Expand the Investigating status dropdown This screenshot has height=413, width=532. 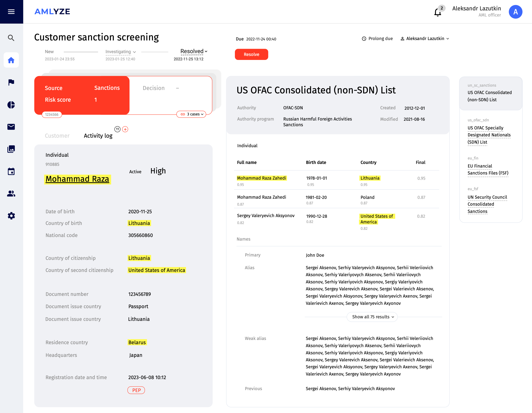pos(121,52)
